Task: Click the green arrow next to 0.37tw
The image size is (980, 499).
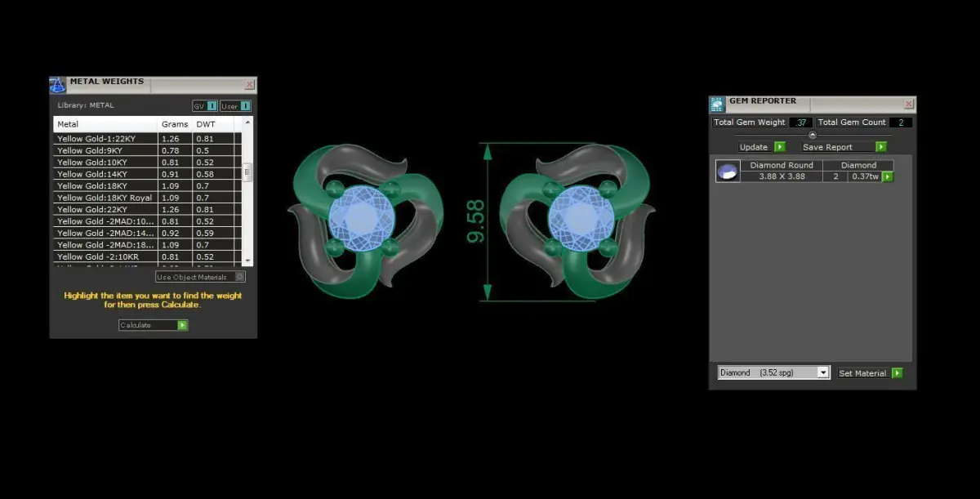Action: (888, 176)
